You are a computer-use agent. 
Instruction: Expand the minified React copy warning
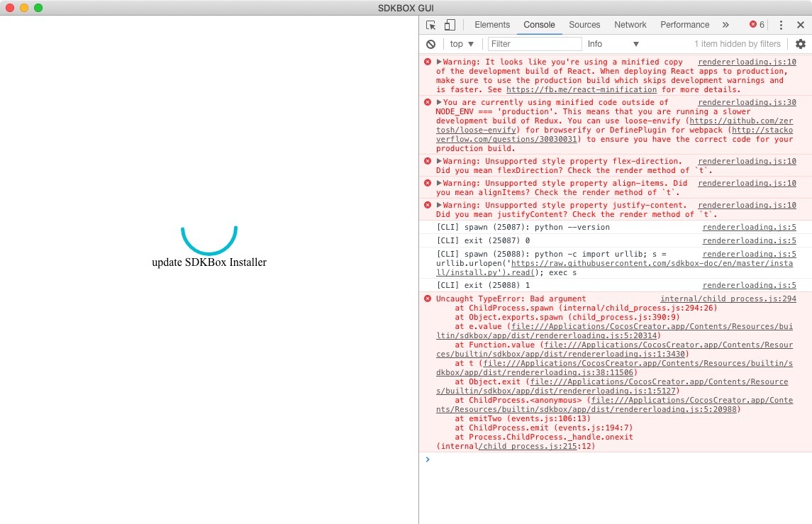point(439,62)
